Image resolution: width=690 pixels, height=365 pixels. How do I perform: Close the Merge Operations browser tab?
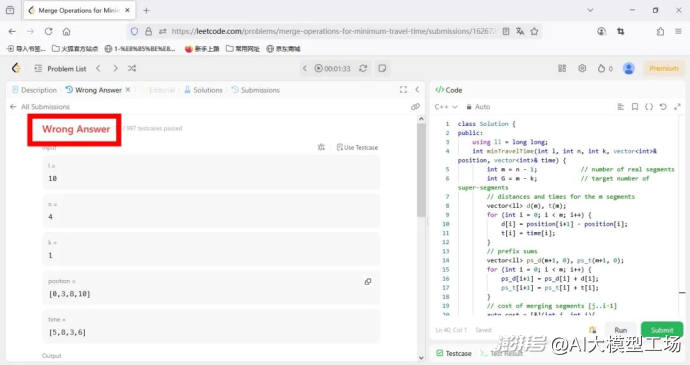point(127,10)
